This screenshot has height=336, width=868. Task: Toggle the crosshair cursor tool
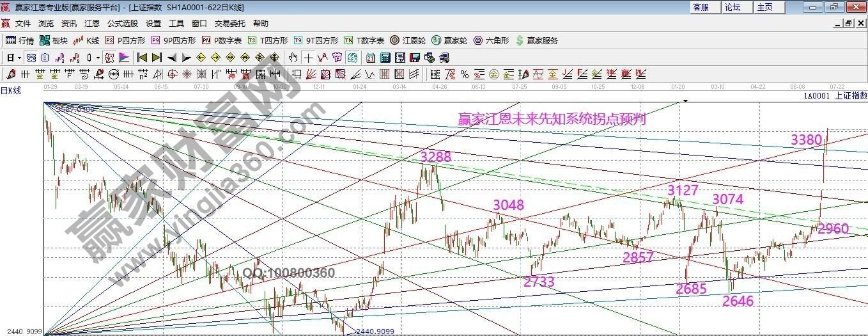pyautogui.click(x=308, y=58)
